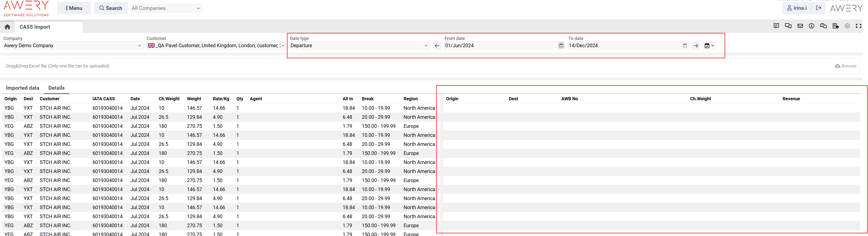The image size is (868, 236).
Task: Click the Qty column header
Action: point(240,99)
